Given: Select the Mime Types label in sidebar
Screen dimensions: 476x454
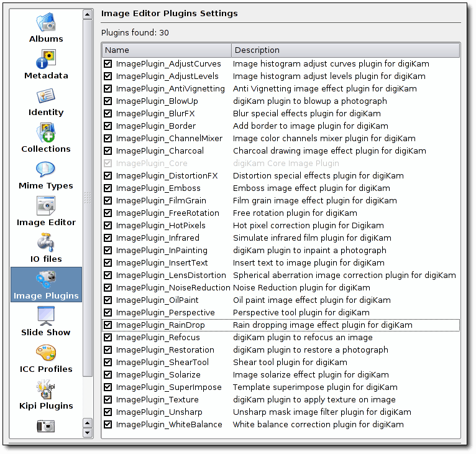Looking at the screenshot, I should (46, 186).
